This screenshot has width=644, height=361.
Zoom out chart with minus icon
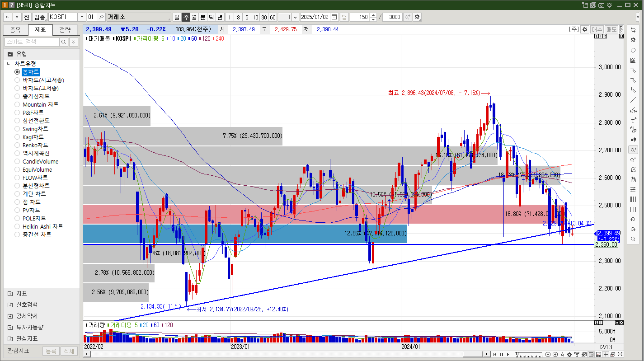(x=548, y=354)
